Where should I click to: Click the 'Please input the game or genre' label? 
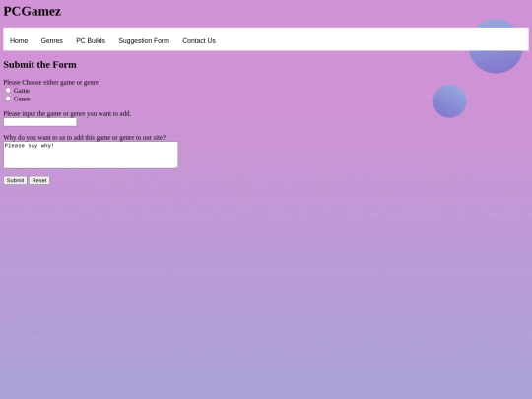[x=67, y=113]
